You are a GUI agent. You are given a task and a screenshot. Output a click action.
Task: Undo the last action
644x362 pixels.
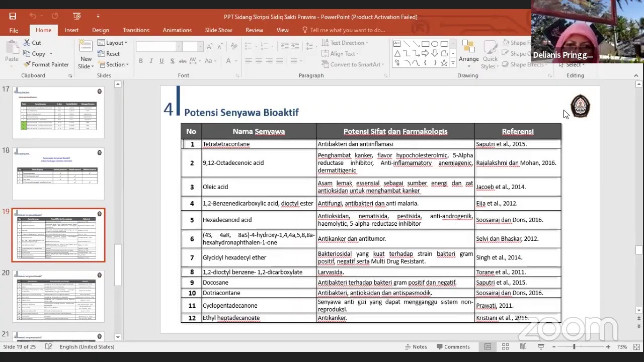(x=33, y=17)
